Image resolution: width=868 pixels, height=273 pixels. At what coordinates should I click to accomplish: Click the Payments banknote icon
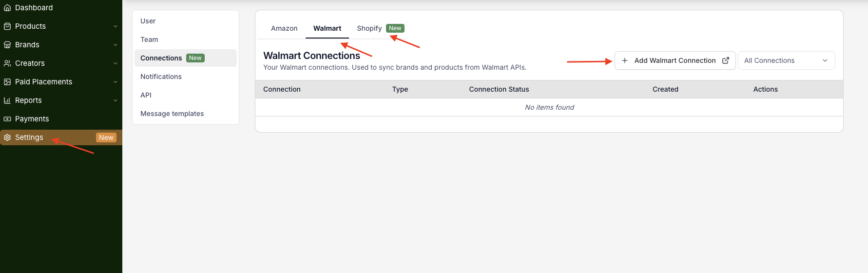point(7,119)
